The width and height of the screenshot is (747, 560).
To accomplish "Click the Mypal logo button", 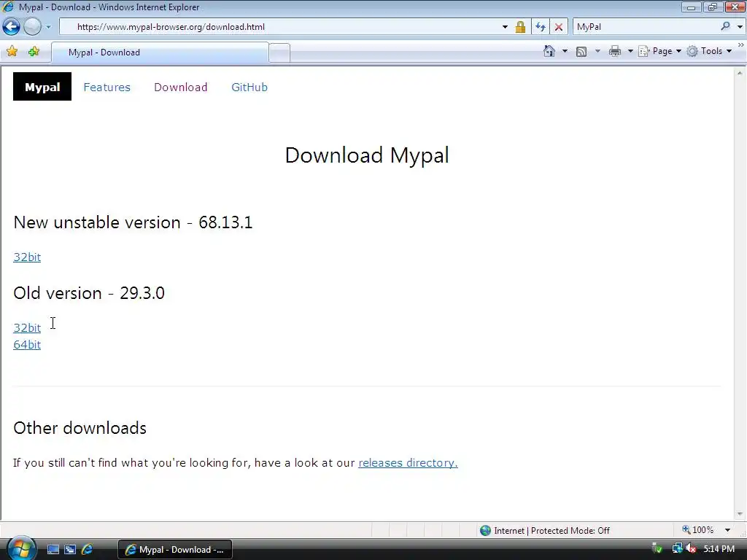I will pos(42,87).
